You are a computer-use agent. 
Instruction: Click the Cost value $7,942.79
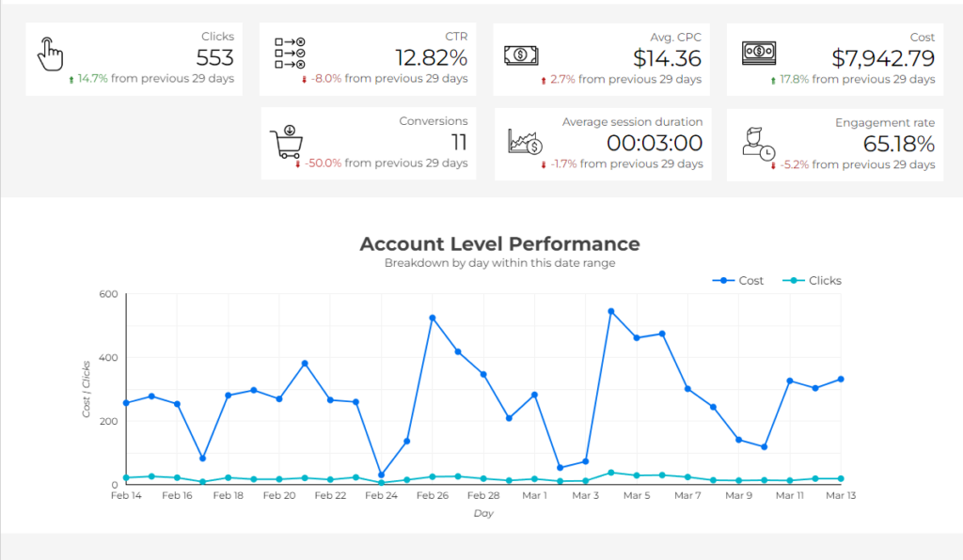coord(883,58)
